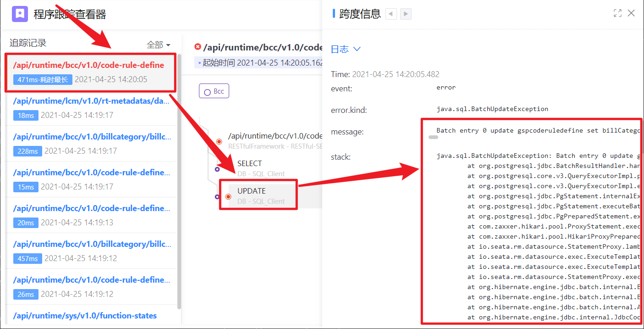The height and width of the screenshot is (329, 644).
Task: Click the 2021-04-25 14:19:13 timestamp
Action: 77,223
